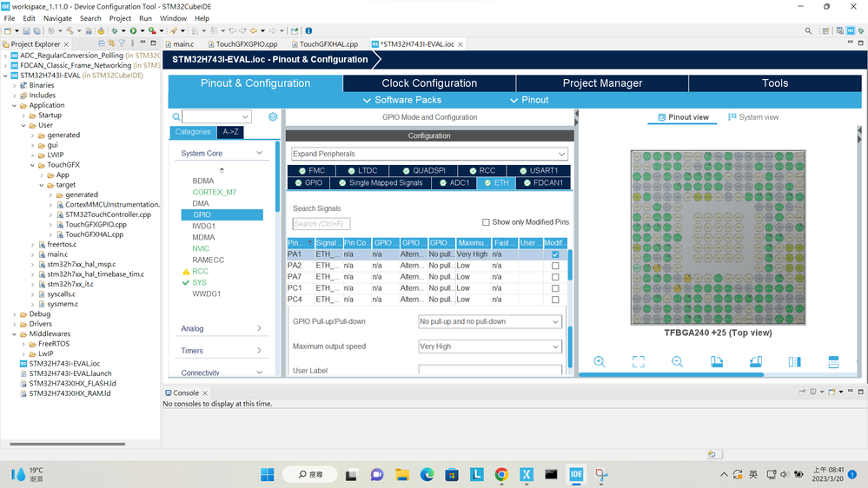This screenshot has height=488, width=868.
Task: Open File Explorer from taskbar
Action: (x=402, y=474)
